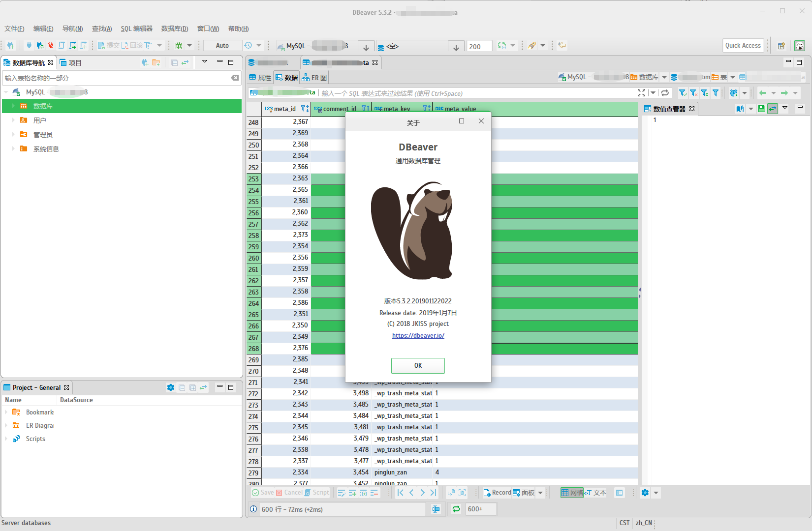Select the 系统信息 tree item
The width and height of the screenshot is (812, 531).
(46, 148)
